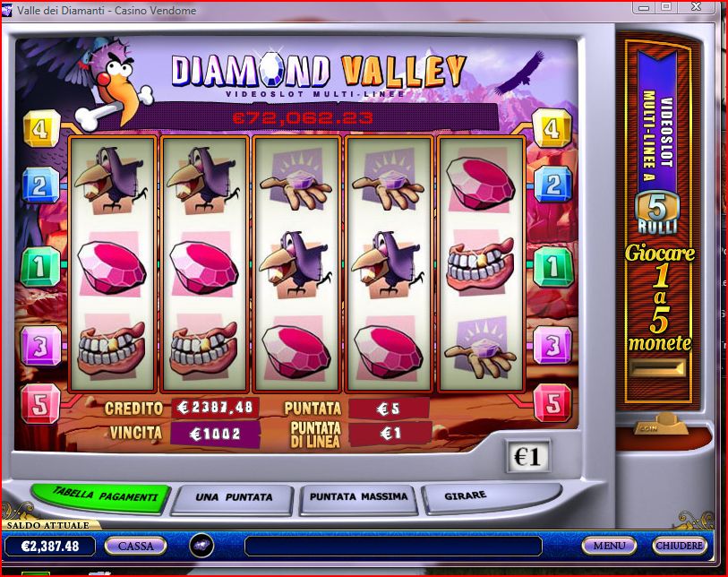Choose the purple payline 3 gem on left

click(41, 345)
